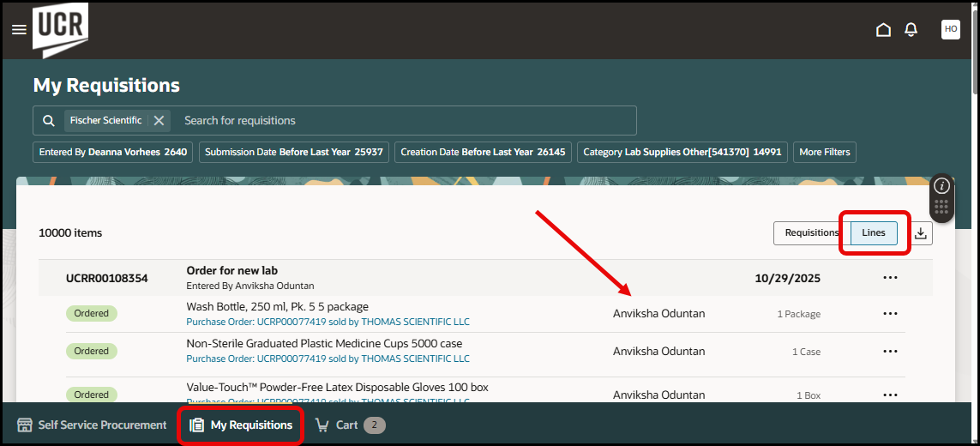Expand More Filters options
The image size is (980, 446).
tap(824, 153)
